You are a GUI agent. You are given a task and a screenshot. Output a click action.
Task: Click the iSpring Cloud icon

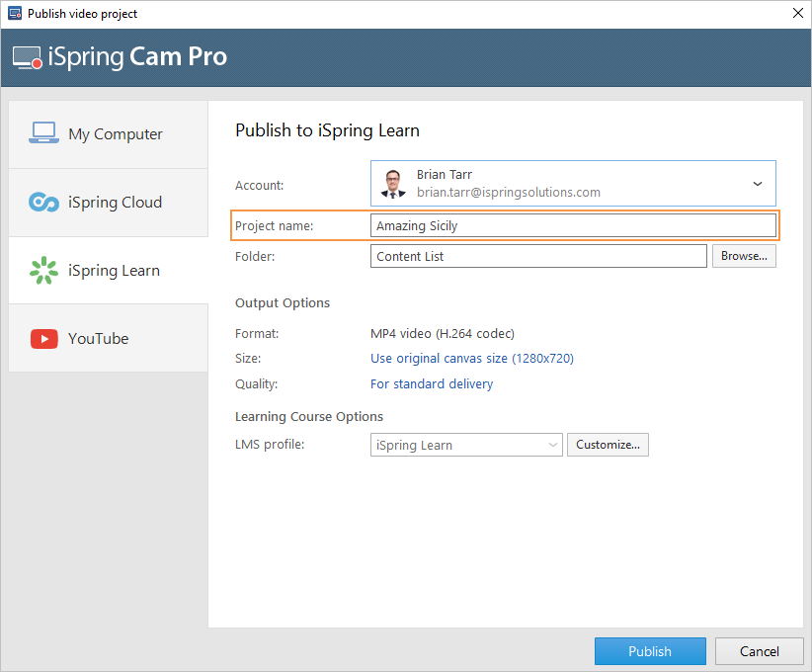pyautogui.click(x=43, y=203)
